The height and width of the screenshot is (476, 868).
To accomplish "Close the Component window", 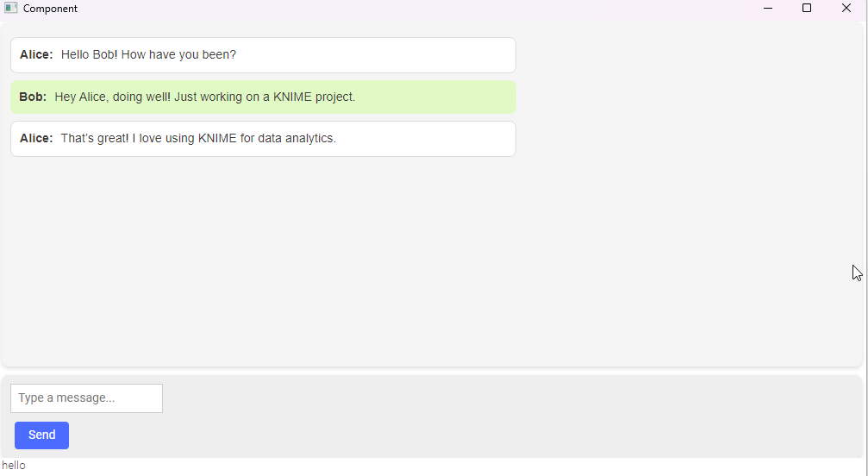I will (x=846, y=9).
